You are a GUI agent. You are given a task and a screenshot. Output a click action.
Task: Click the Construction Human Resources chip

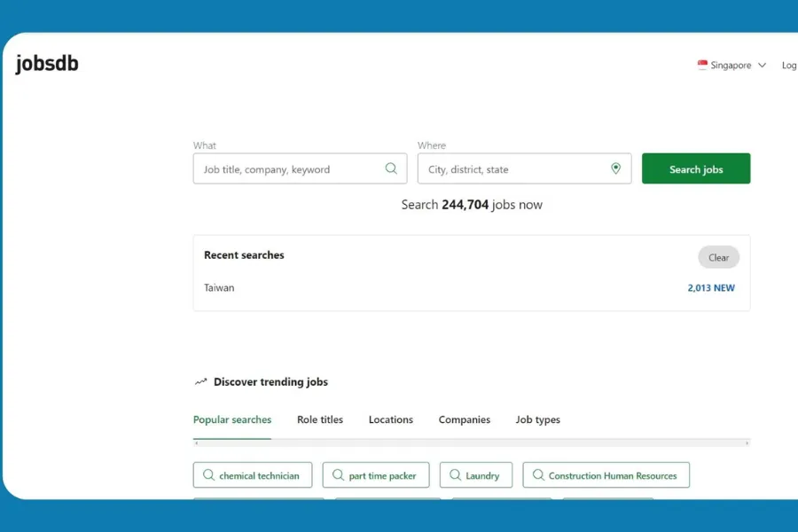[606, 475]
